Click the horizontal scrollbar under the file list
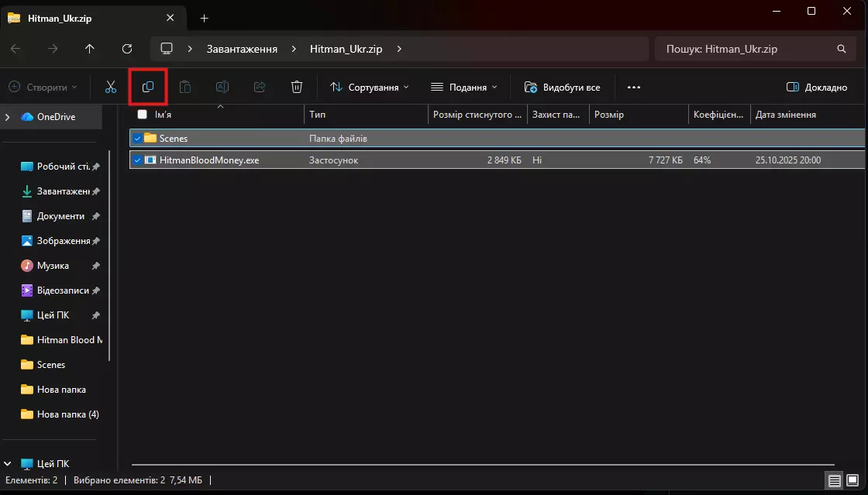This screenshot has height=495, width=868. point(483,465)
